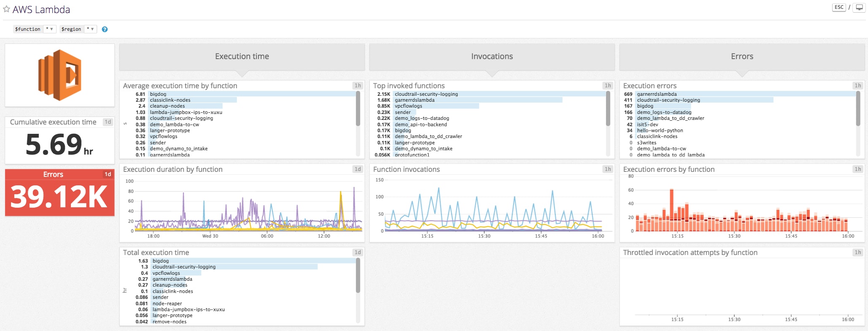Viewport: 868px width, 331px height.
Task: Click the 39.12K errors count value
Action: 59,197
